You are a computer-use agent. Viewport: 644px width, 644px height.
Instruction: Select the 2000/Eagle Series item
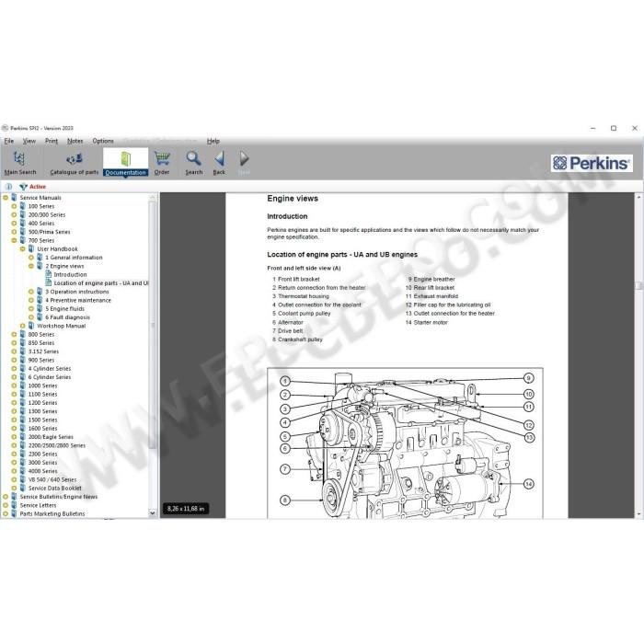[x=51, y=437]
